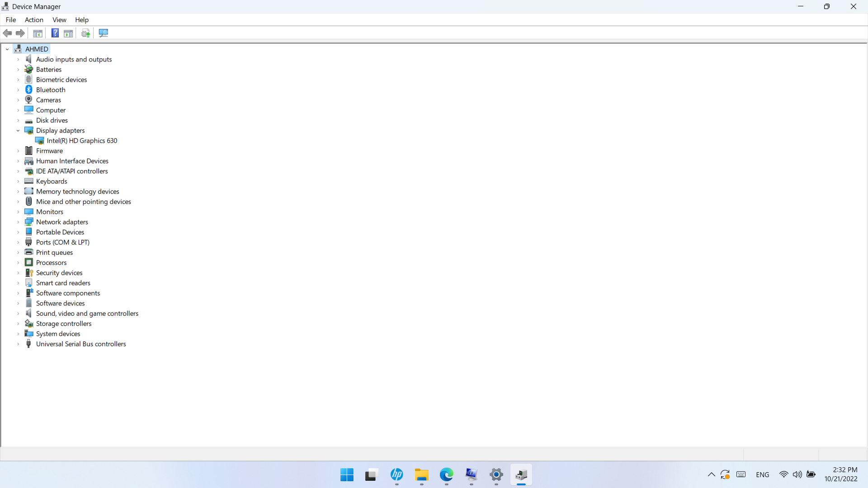This screenshot has height=488, width=868.
Task: Expand the Network adapters category
Action: (18, 222)
